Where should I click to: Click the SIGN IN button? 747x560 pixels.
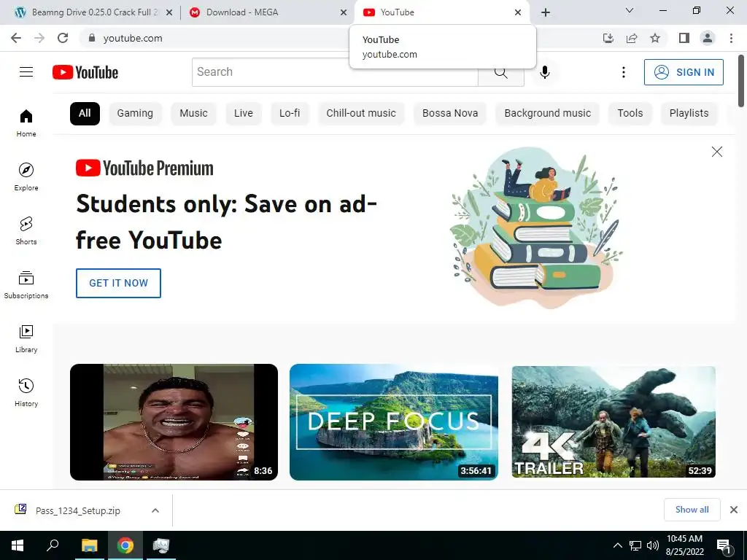(x=684, y=72)
